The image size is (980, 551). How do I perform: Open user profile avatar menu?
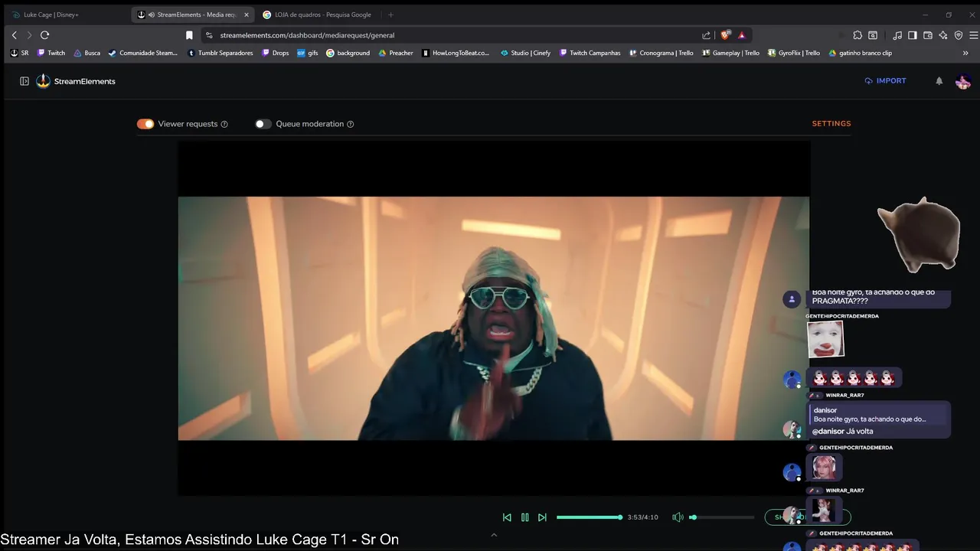(963, 81)
